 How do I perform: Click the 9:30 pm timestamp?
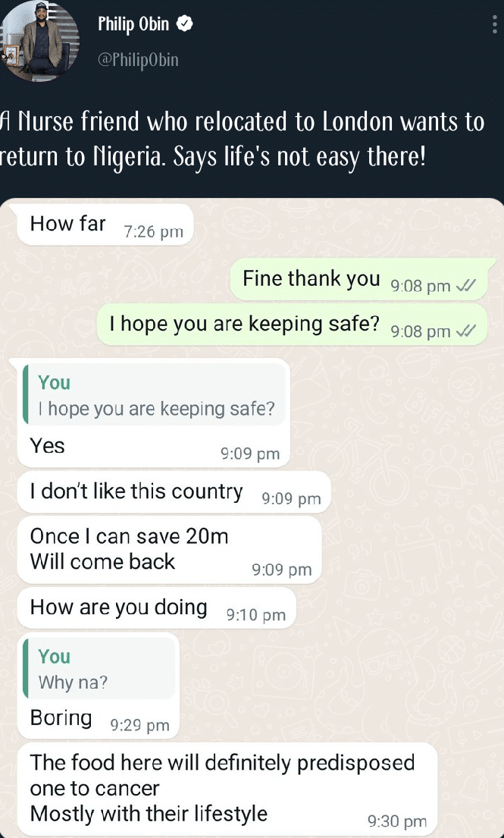[397, 821]
